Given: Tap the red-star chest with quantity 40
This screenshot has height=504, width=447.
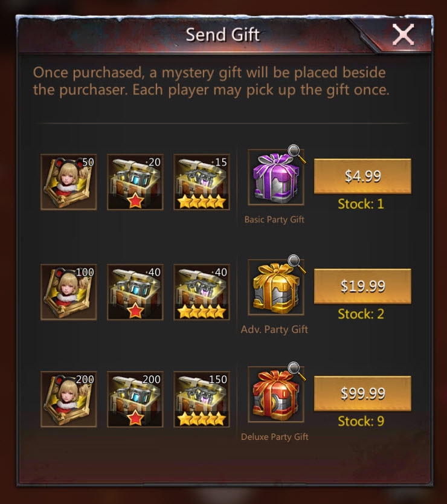Looking at the screenshot, I should pyautogui.click(x=135, y=292).
